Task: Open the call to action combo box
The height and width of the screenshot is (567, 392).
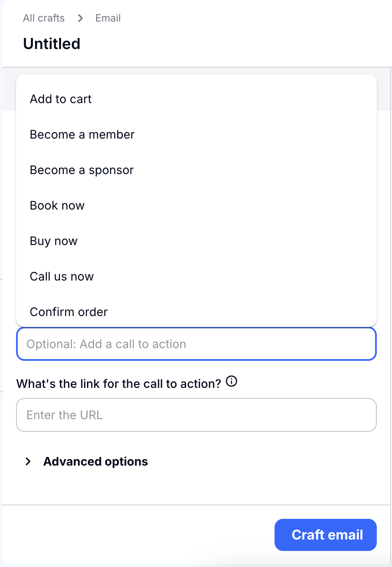Action: pos(196,344)
